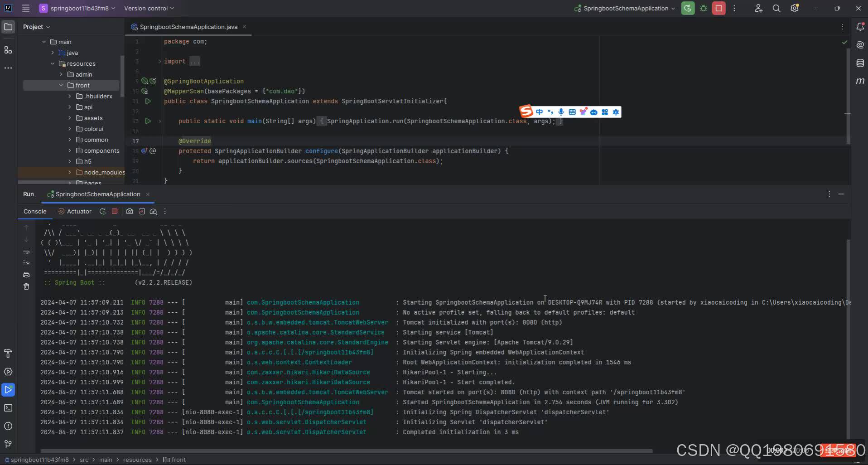Image resolution: width=868 pixels, height=465 pixels.
Task: Start debugging with the bug icon
Action: pyautogui.click(x=704, y=8)
